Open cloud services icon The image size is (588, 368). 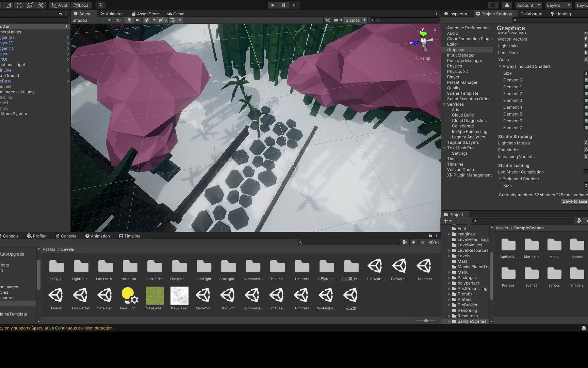507,5
